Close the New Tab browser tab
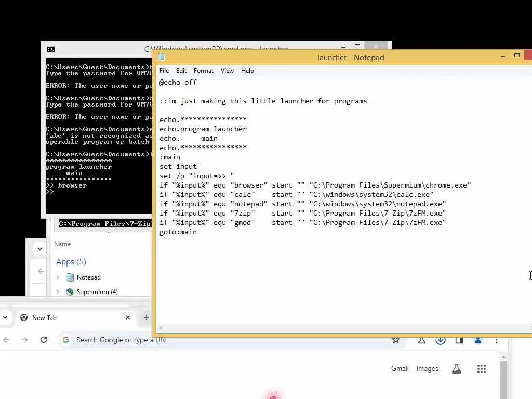Image resolution: width=532 pixels, height=399 pixels. coord(128,317)
